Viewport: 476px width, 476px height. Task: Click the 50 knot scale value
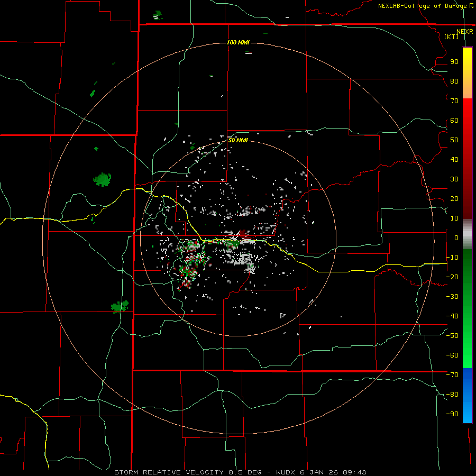tap(454, 140)
